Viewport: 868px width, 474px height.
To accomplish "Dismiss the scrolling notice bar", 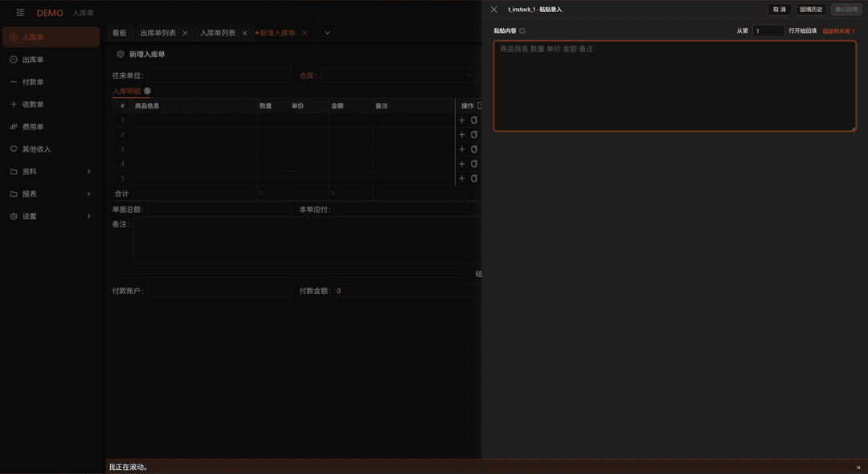I will (858, 468).
